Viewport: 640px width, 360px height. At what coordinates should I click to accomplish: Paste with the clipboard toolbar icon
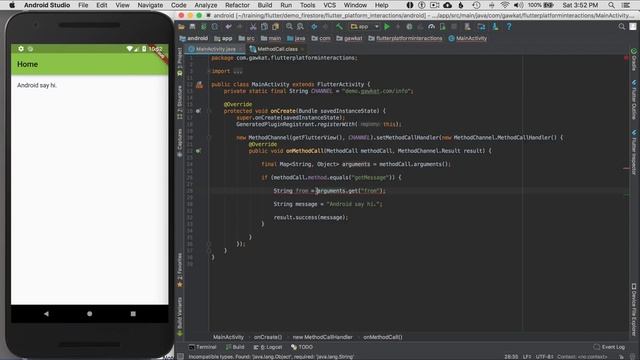(x=276, y=27)
